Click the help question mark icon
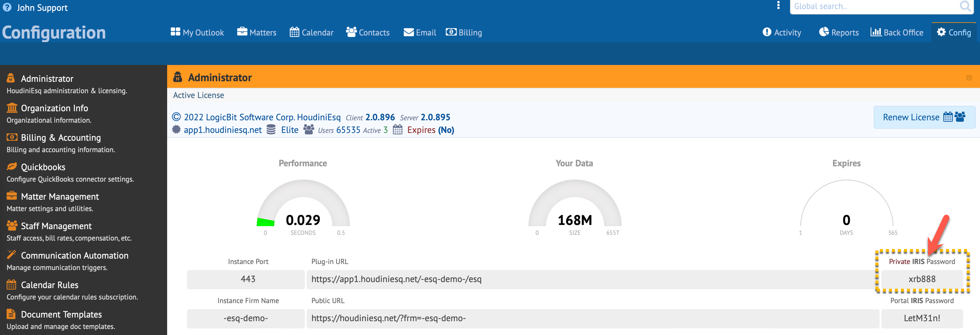The image size is (980, 335). pos(7,7)
